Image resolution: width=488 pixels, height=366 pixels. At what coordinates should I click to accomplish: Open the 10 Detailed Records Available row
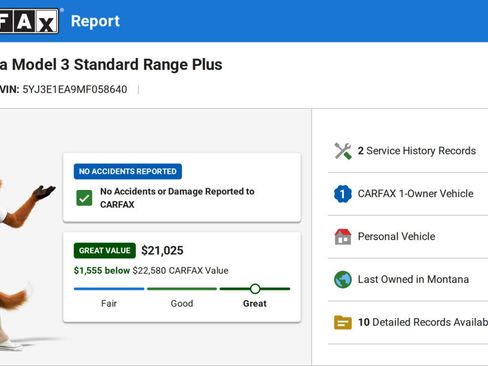(x=408, y=322)
